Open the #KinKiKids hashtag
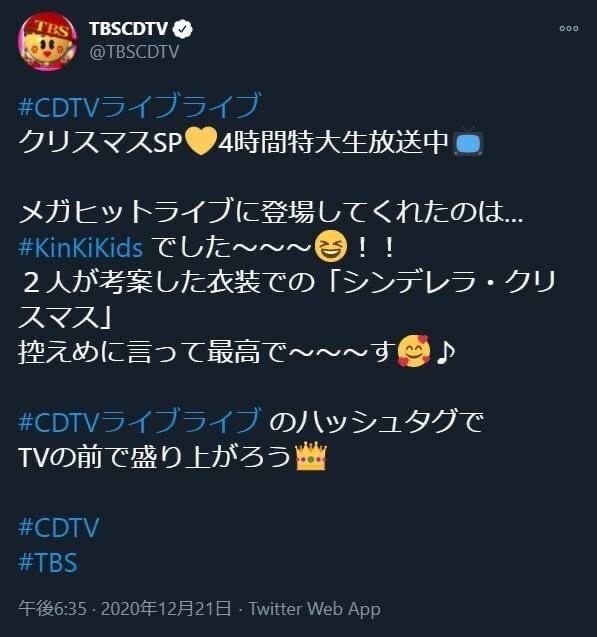The width and height of the screenshot is (597, 637). (x=81, y=247)
